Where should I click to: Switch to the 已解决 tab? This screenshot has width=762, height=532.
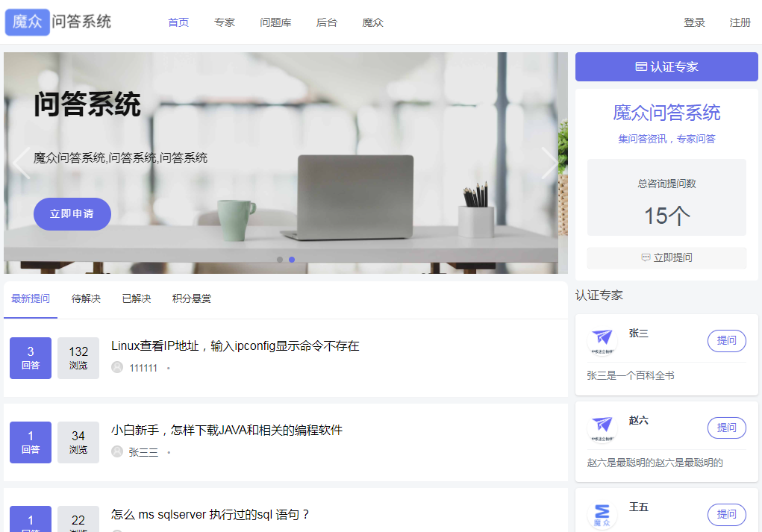137,298
